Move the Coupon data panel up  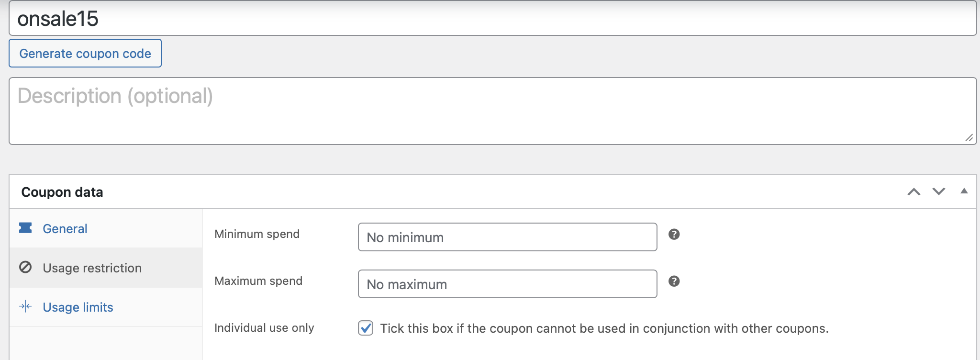click(913, 191)
